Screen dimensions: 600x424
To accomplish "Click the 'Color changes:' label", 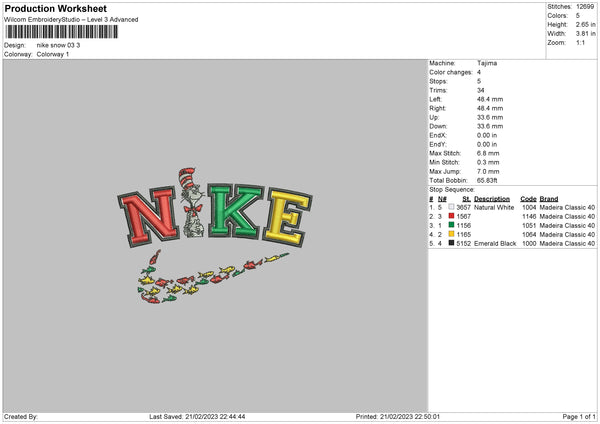I will click(x=451, y=72).
